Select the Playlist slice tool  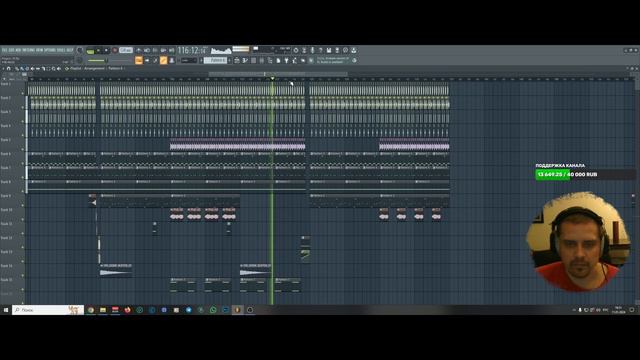43,69
